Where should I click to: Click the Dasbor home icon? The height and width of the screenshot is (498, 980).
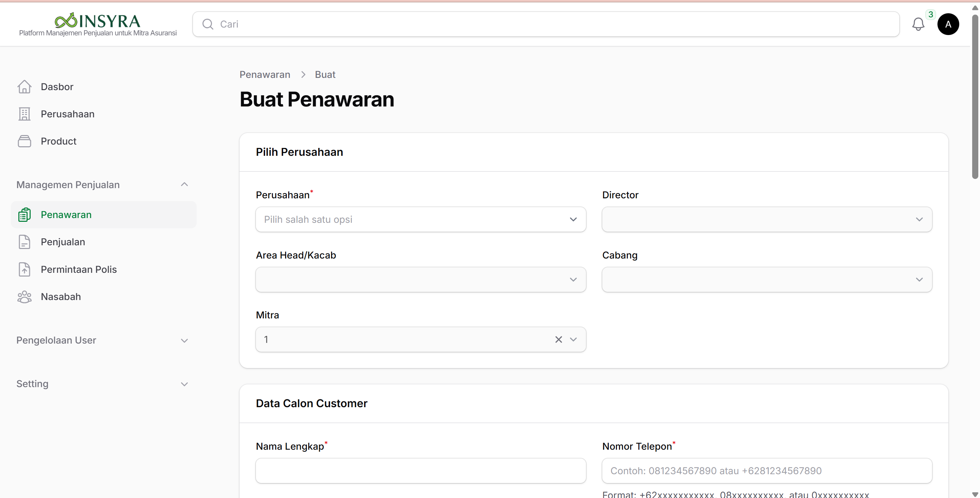24,87
